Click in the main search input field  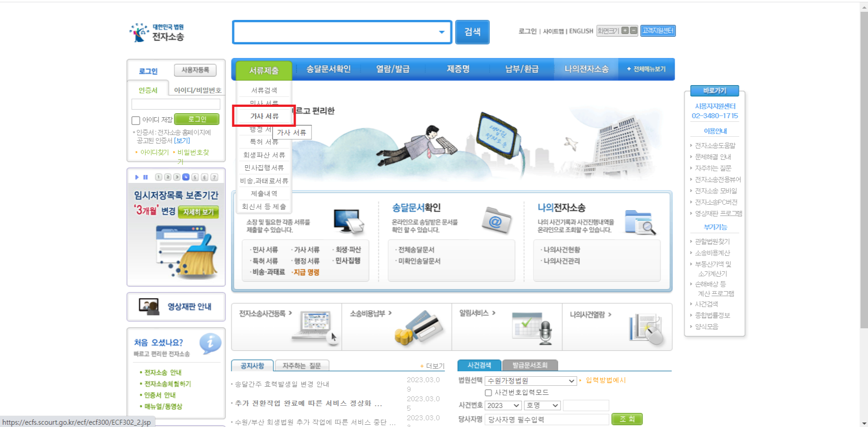[336, 32]
